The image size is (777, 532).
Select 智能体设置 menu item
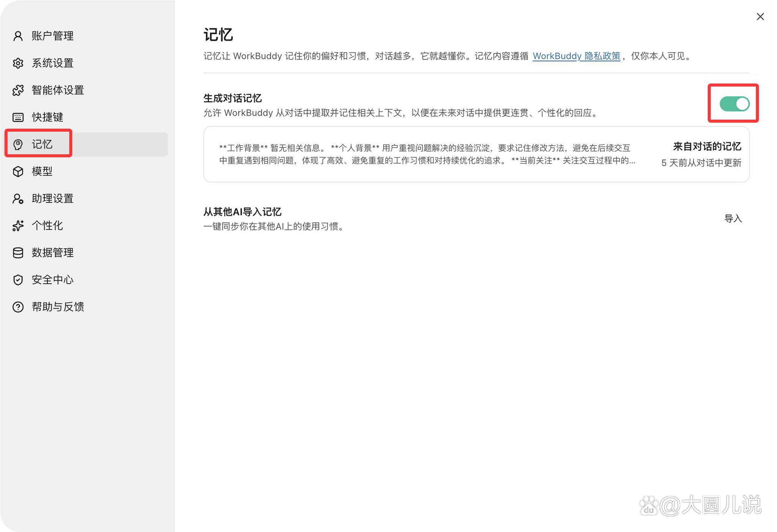coord(87,90)
